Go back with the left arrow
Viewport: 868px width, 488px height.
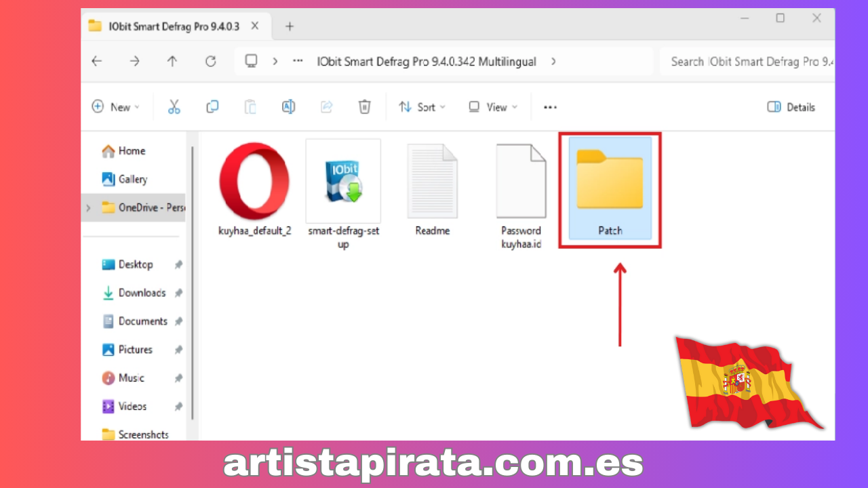pos(97,61)
